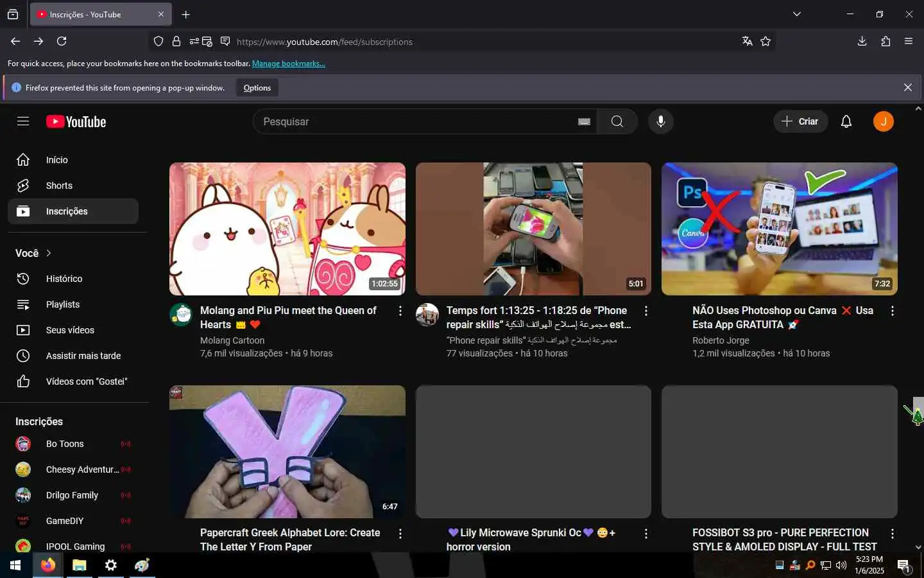Open more options for Temps fort video
This screenshot has width=924, height=578.
click(x=646, y=311)
